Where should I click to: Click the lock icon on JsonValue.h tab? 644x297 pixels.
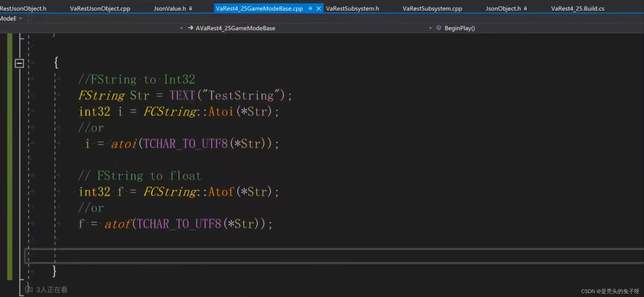click(x=191, y=8)
